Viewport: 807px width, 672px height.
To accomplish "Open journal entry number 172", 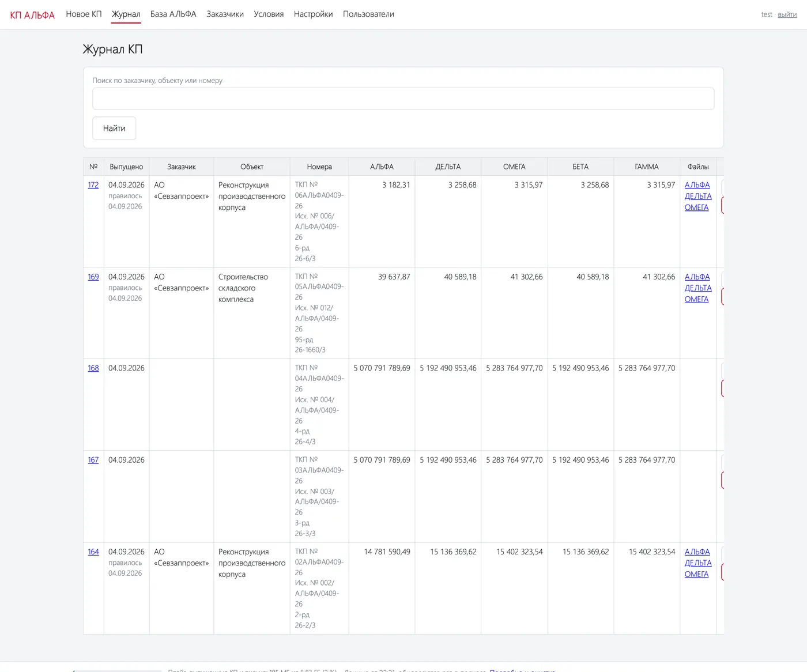I will click(x=93, y=185).
